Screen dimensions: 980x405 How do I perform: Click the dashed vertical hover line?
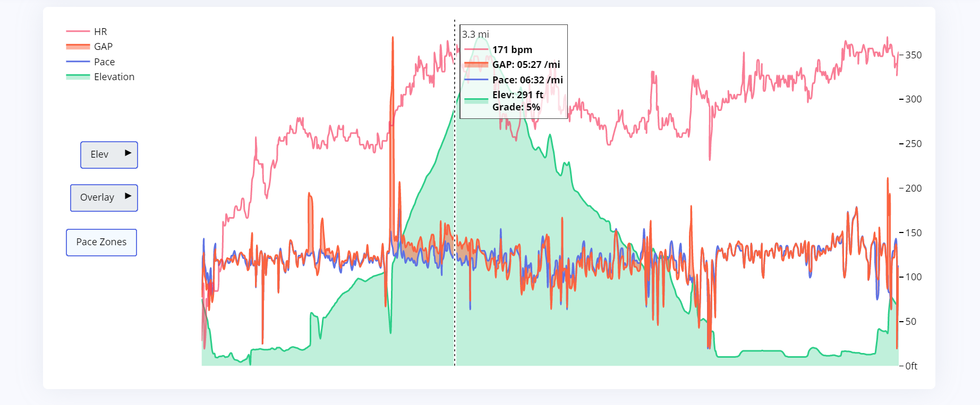[x=455, y=212]
